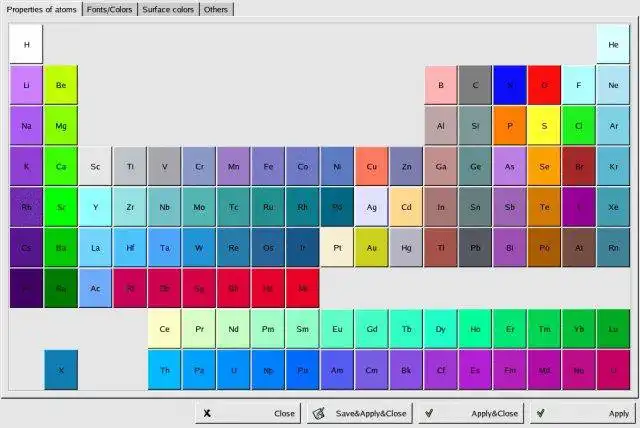Select the Thorium (Th) actinide cell
This screenshot has height=428, width=640.
point(164,370)
